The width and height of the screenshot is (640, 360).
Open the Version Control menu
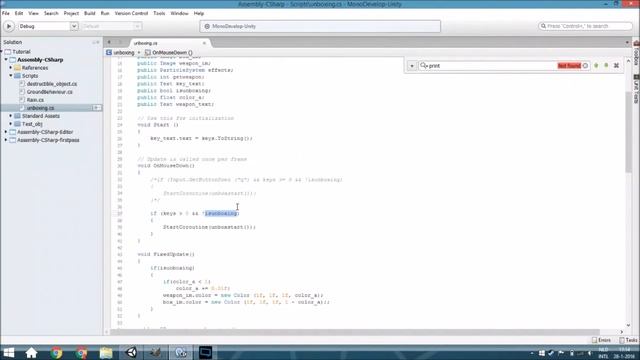pyautogui.click(x=131, y=13)
